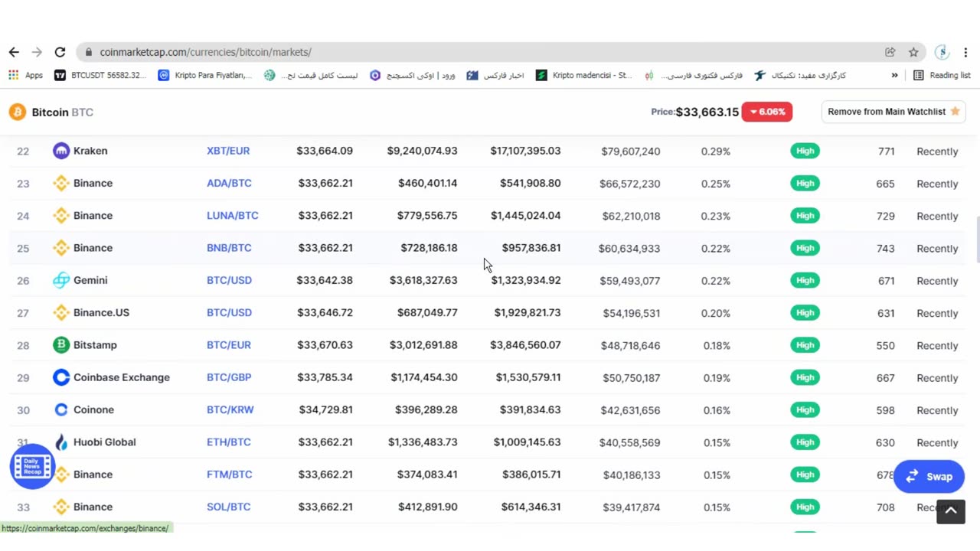Screen dimensions: 980x551
Task: Click the Coinone exchange logo
Action: 61,409
